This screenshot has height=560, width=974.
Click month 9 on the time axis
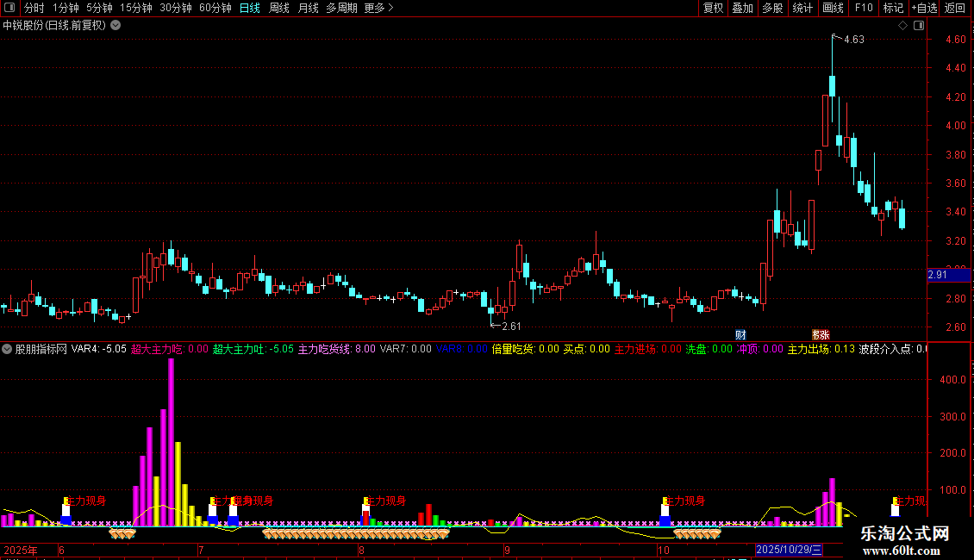pyautogui.click(x=507, y=550)
